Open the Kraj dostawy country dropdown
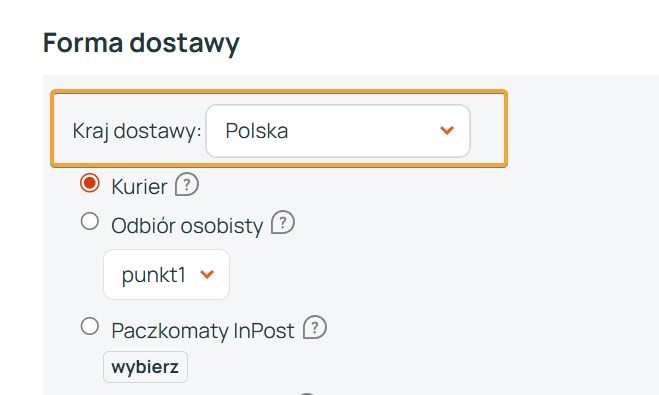Image resolution: width=659 pixels, height=395 pixels. [x=338, y=131]
